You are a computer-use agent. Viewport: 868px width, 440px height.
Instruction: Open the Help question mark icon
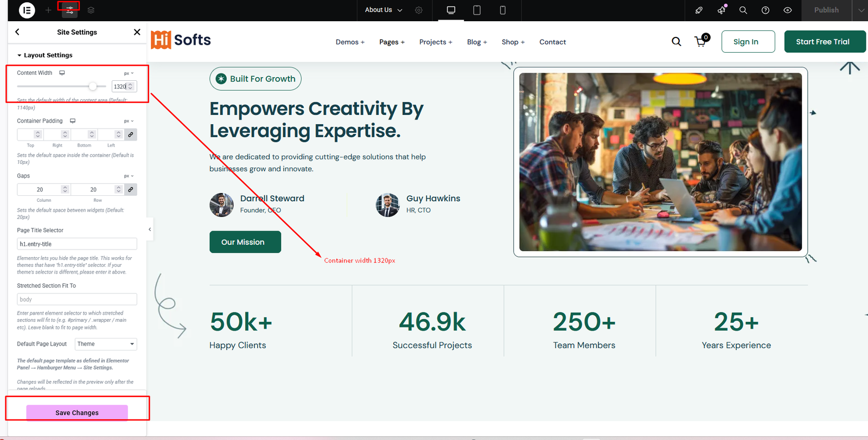click(765, 10)
